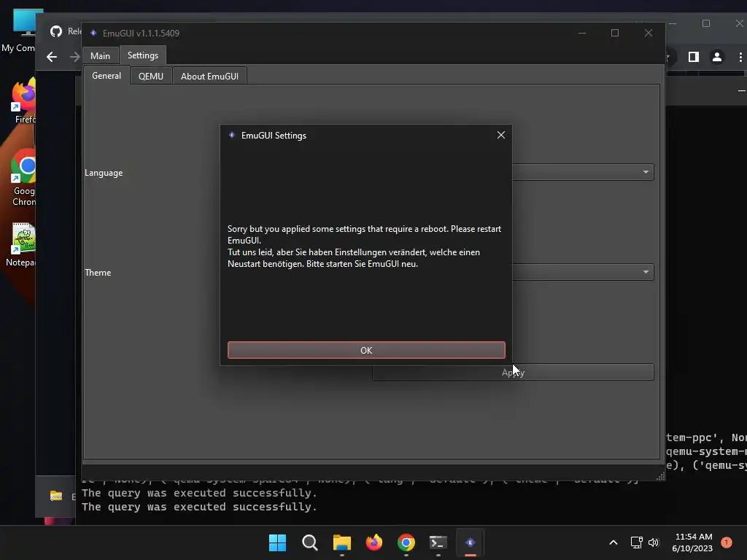Close the EmuGUI main window

pos(648,33)
